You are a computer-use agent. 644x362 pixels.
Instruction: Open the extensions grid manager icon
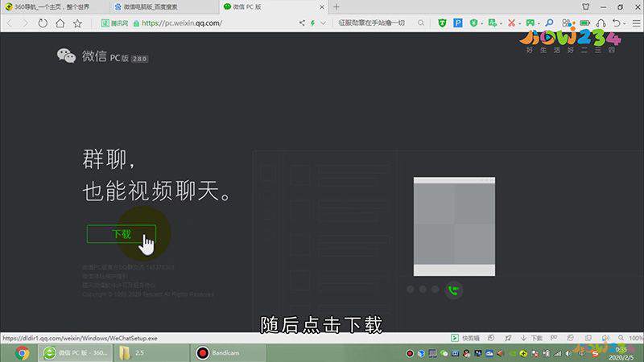pyautogui.click(x=567, y=23)
